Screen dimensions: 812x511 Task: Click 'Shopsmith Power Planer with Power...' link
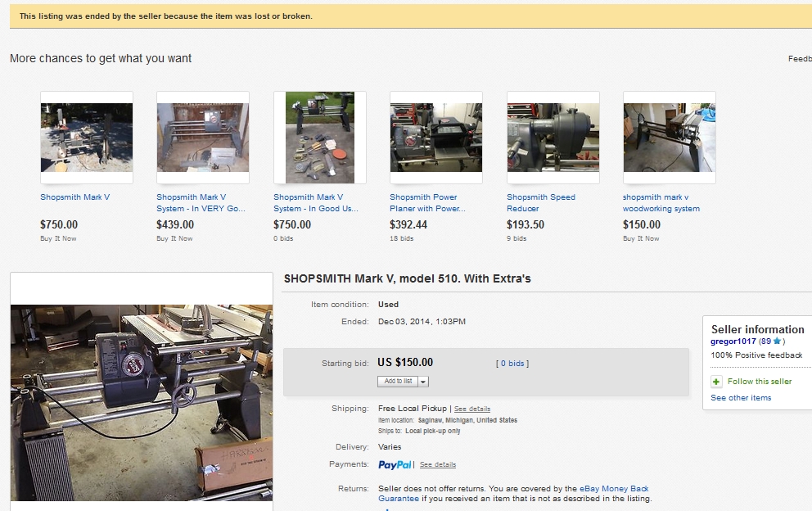point(428,202)
